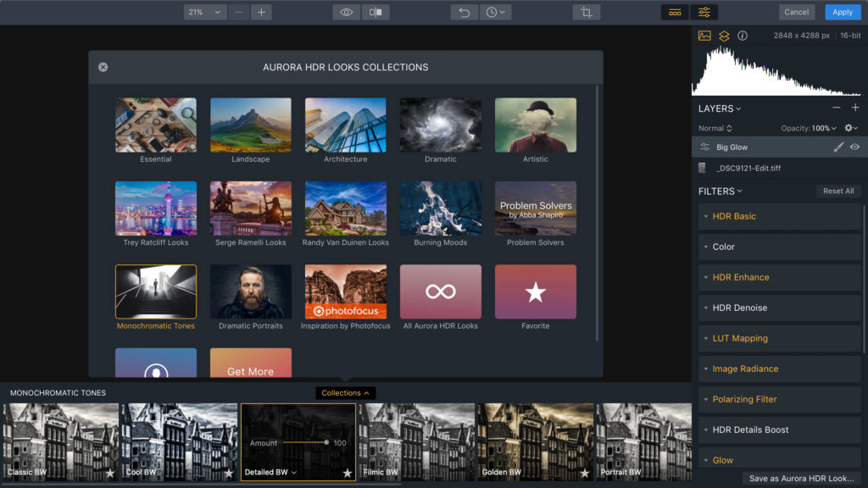Screen dimensions: 868x488
Task: Toggle visibility of the Big Glow layer
Action: tap(854, 147)
